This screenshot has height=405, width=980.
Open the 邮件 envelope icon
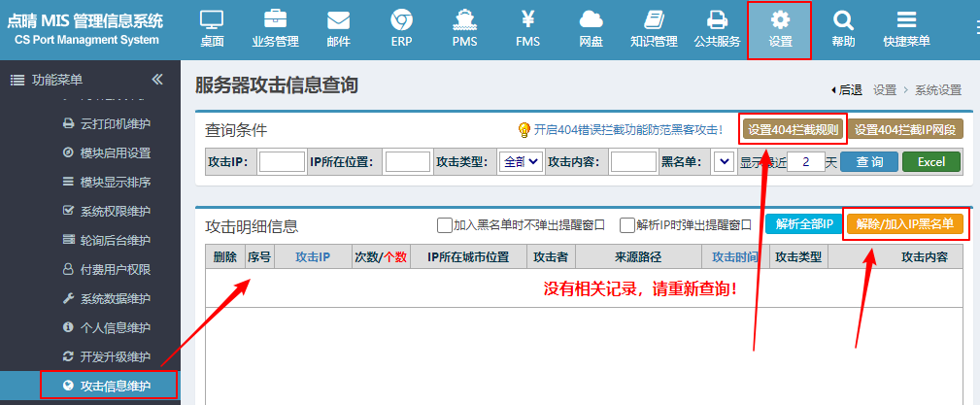point(339,20)
